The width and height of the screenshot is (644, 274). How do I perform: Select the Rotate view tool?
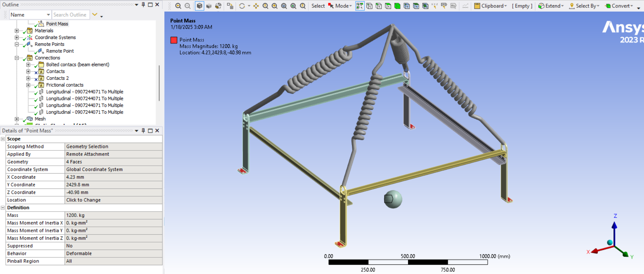pyautogui.click(x=242, y=6)
